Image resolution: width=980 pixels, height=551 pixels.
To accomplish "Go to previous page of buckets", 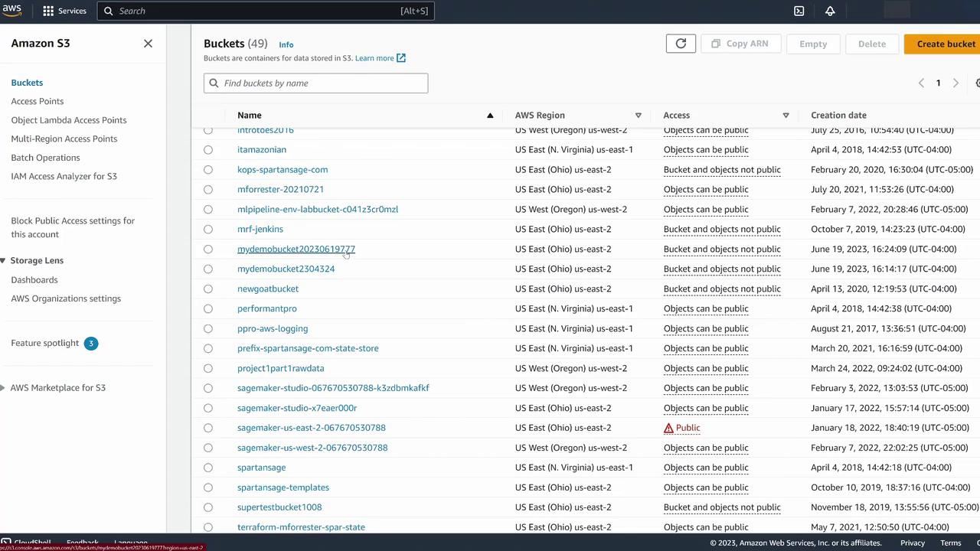I will tap(921, 83).
